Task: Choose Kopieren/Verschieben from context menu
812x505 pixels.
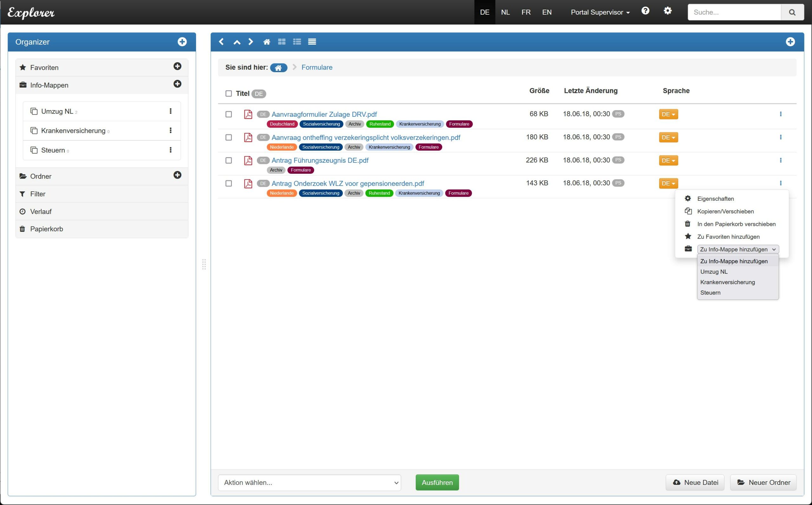Action: coord(725,211)
